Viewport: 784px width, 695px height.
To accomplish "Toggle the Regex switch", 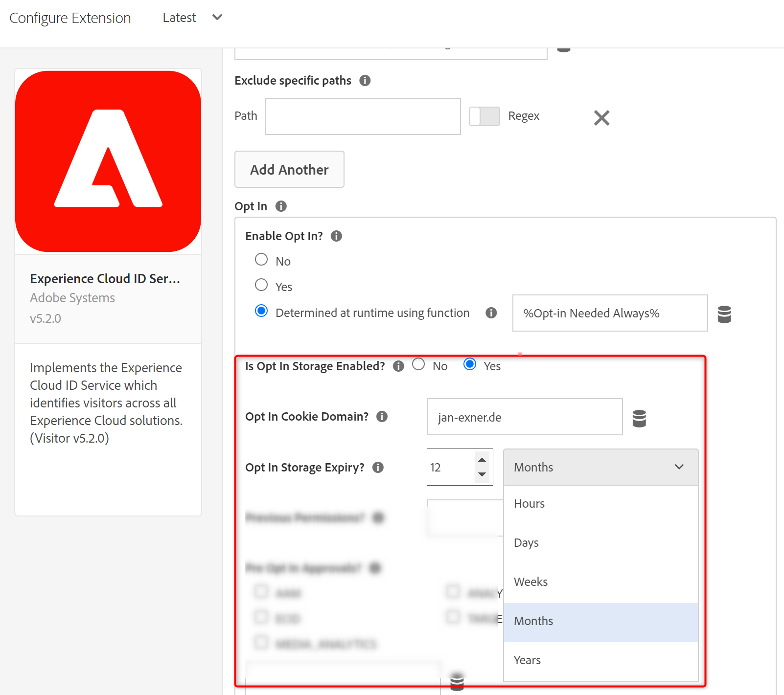I will (x=484, y=116).
